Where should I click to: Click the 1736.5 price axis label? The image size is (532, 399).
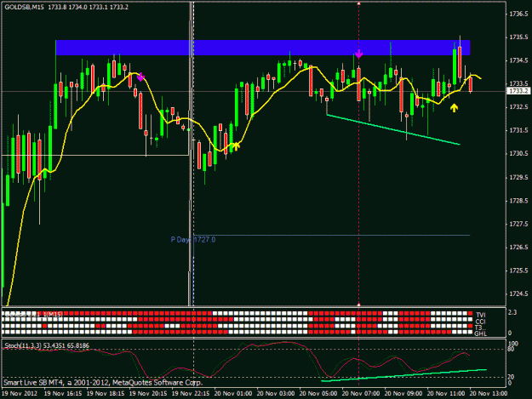(x=518, y=14)
